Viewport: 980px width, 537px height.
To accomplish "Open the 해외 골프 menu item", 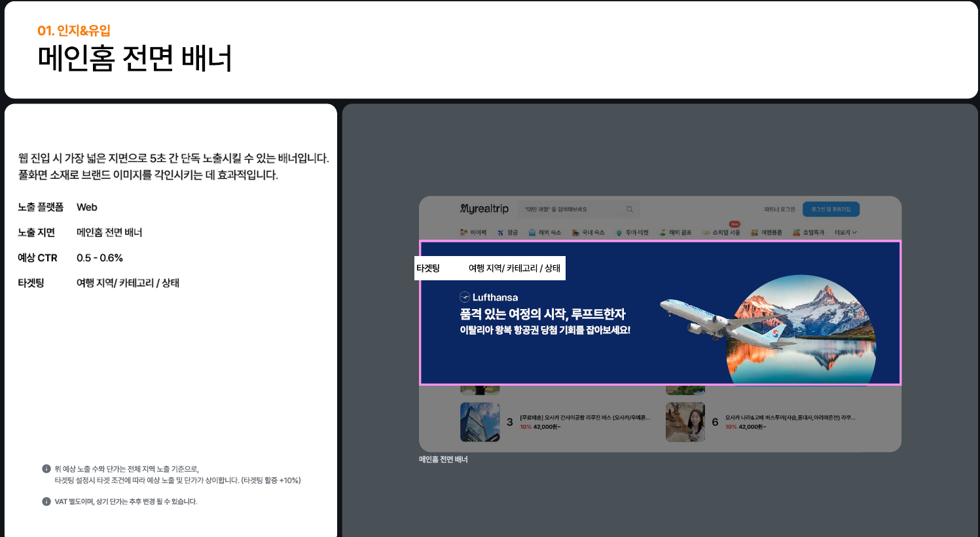I will point(676,232).
